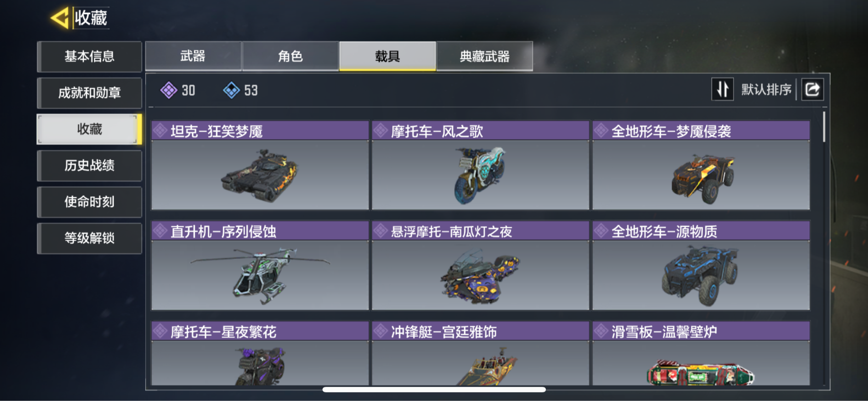Image resolution: width=868 pixels, height=401 pixels.
Task: Open the 典藏武器 tab
Action: [x=485, y=56]
